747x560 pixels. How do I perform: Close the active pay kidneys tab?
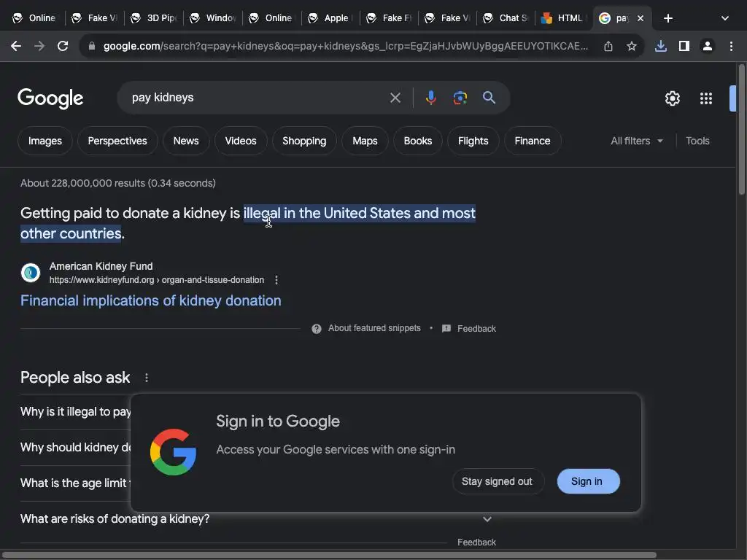tap(640, 18)
